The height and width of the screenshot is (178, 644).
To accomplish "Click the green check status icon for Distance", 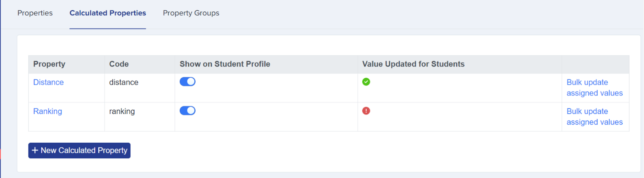I will click(366, 82).
